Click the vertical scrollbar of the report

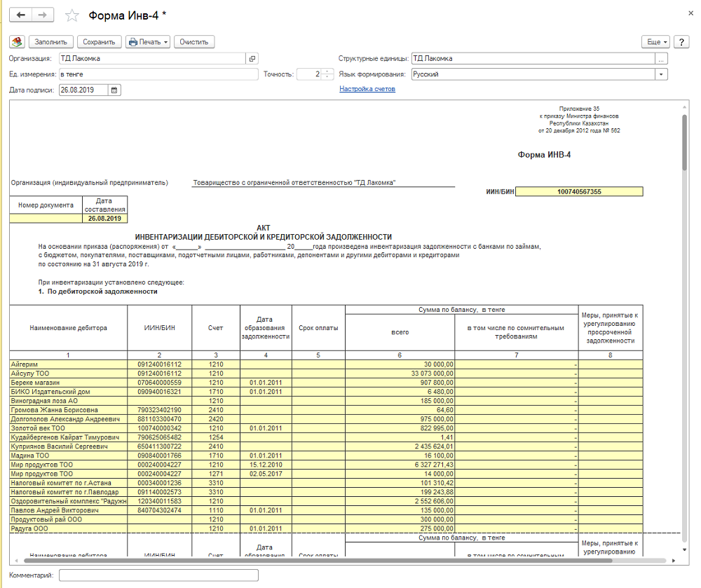(x=684, y=142)
